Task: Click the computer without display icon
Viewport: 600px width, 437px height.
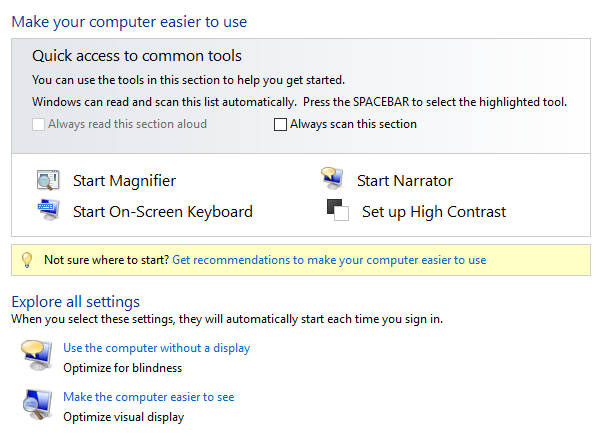Action: pos(37,355)
